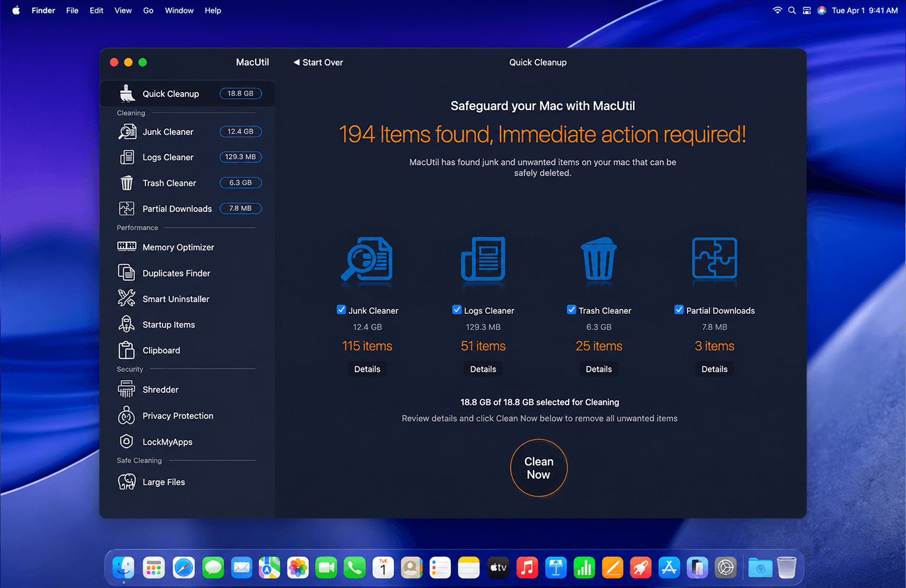906x588 pixels.
Task: Open the App Store from the Dock
Action: tap(669, 568)
